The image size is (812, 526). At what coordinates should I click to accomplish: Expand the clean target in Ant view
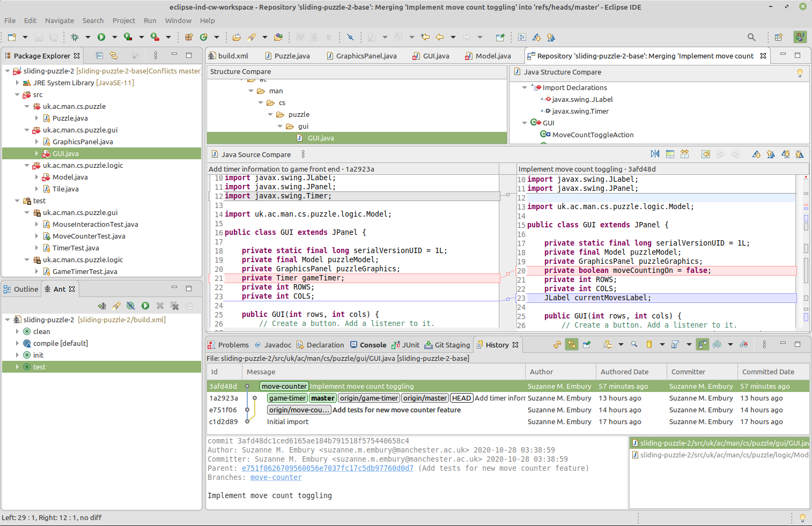(17, 331)
